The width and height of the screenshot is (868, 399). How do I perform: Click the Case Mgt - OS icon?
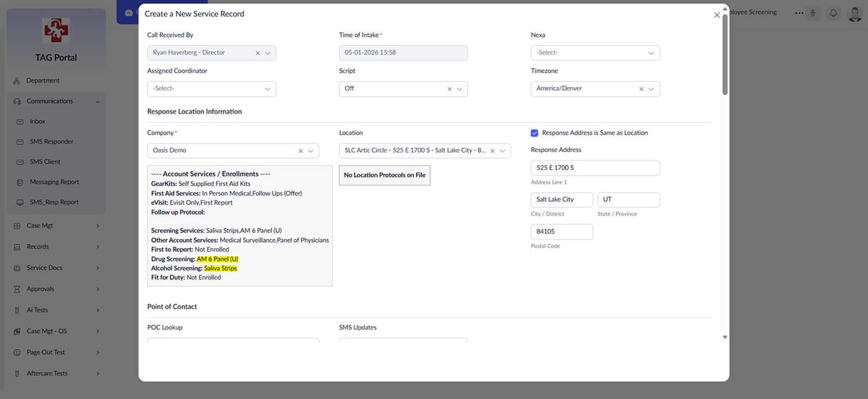tap(17, 331)
